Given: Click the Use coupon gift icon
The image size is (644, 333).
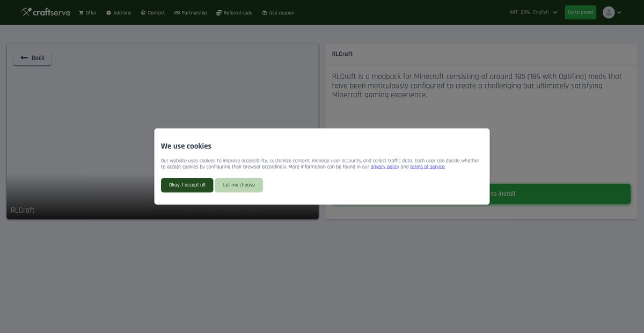Looking at the screenshot, I should tap(265, 13).
